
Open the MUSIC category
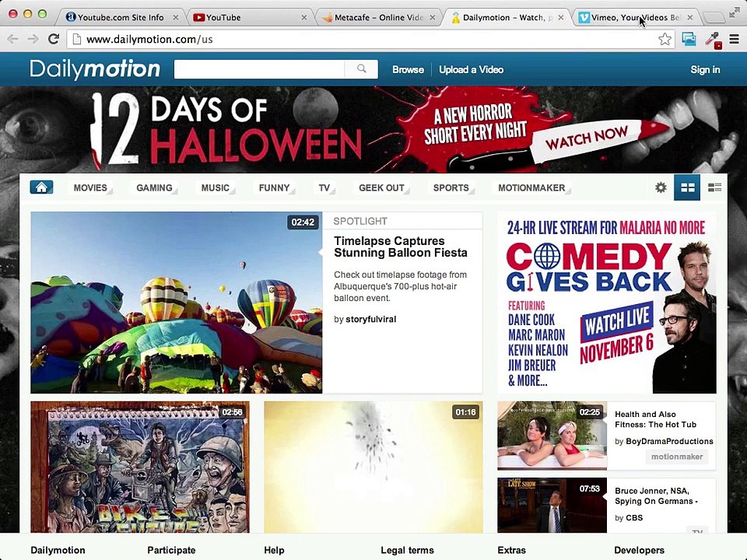(x=216, y=187)
